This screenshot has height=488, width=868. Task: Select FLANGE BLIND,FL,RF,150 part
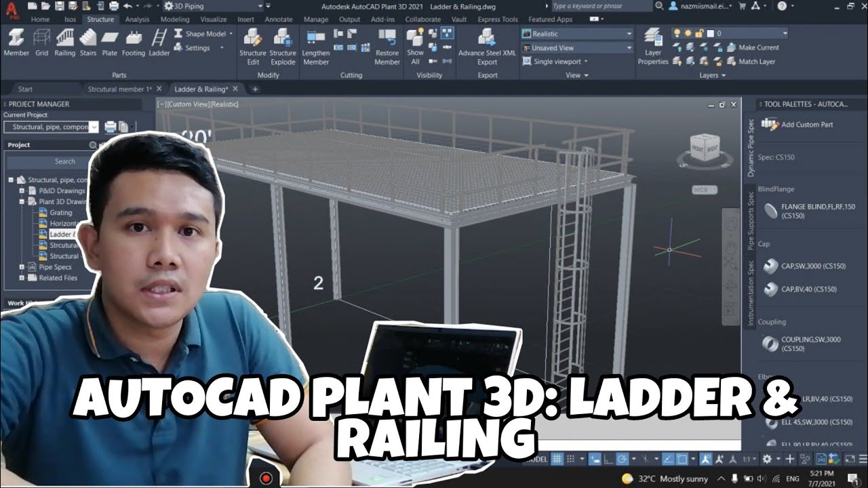click(x=809, y=211)
